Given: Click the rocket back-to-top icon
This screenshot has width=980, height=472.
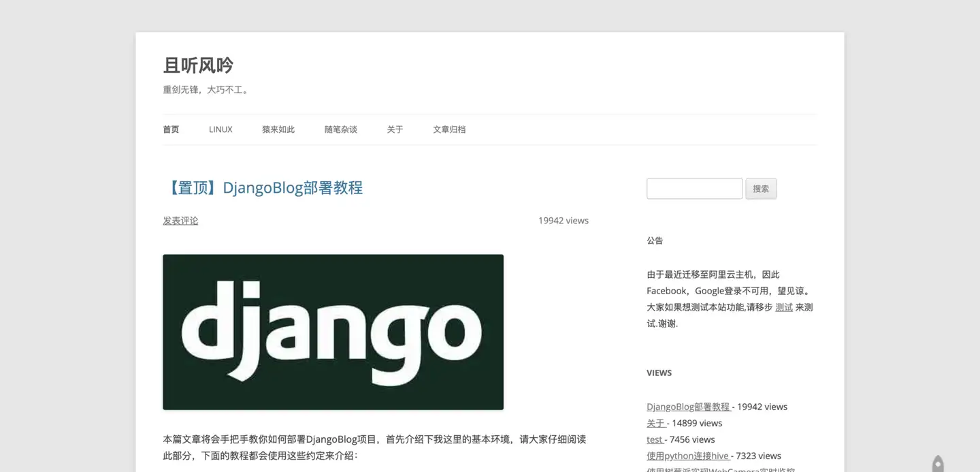Looking at the screenshot, I should point(938,463).
